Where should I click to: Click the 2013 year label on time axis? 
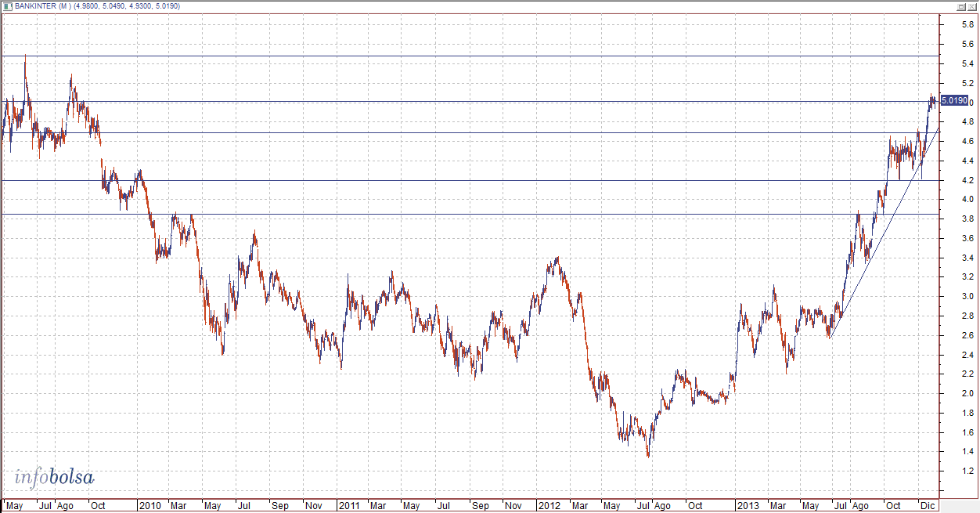click(x=748, y=505)
